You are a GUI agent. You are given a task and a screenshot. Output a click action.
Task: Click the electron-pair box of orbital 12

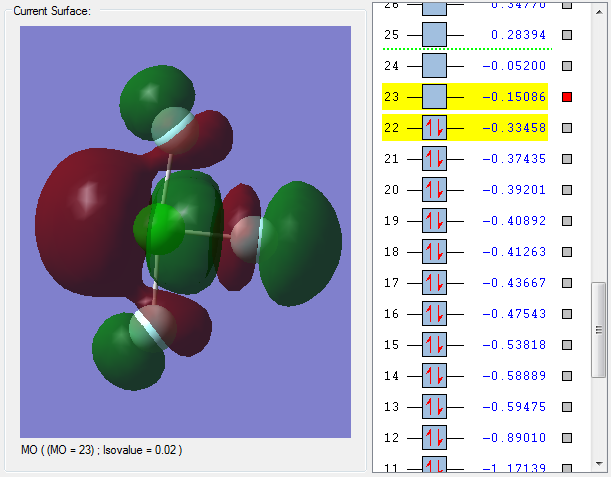click(434, 438)
